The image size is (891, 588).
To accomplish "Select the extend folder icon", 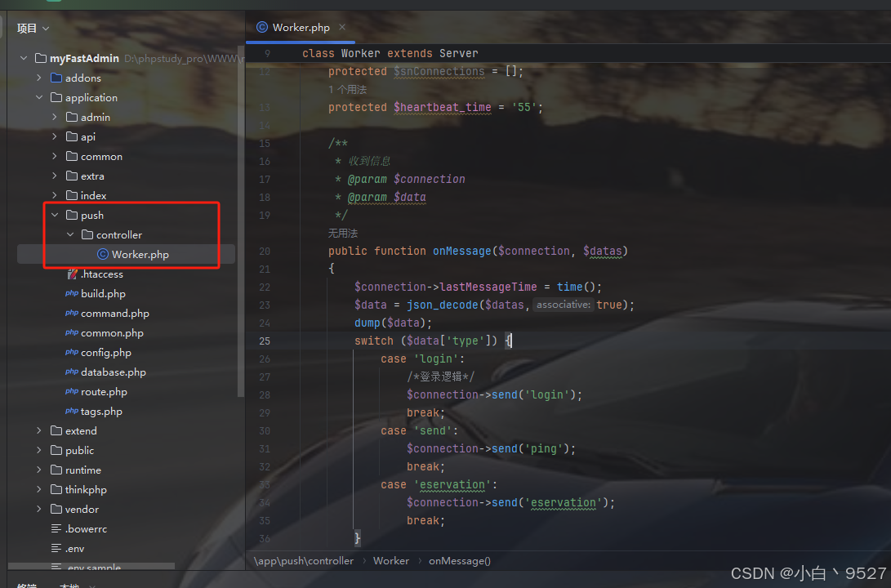I will tap(56, 430).
